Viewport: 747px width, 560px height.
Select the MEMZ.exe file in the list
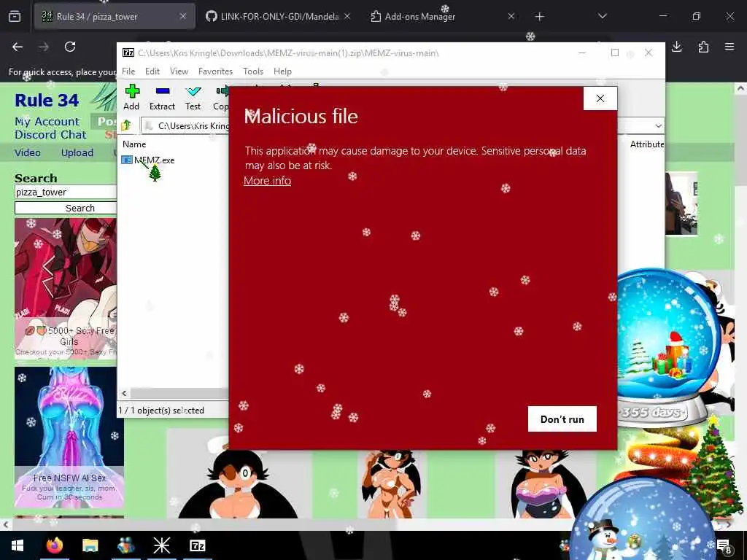(x=148, y=160)
